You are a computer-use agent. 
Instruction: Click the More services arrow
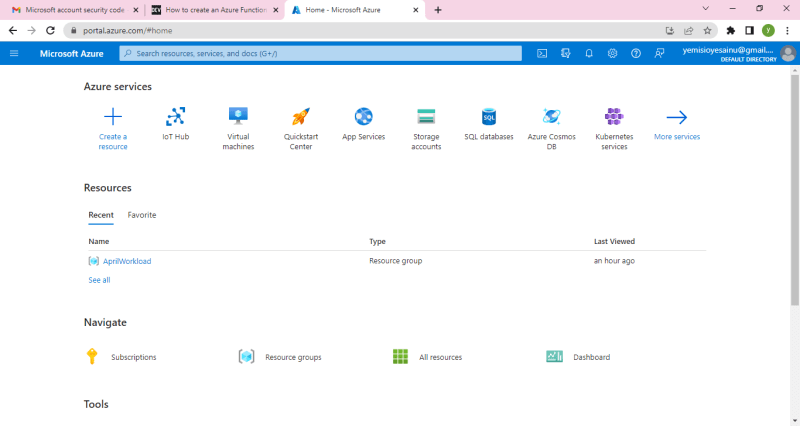coord(677,117)
